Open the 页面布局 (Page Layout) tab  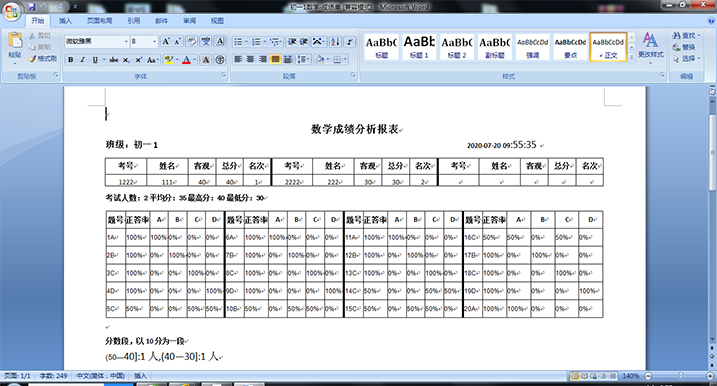coord(100,21)
